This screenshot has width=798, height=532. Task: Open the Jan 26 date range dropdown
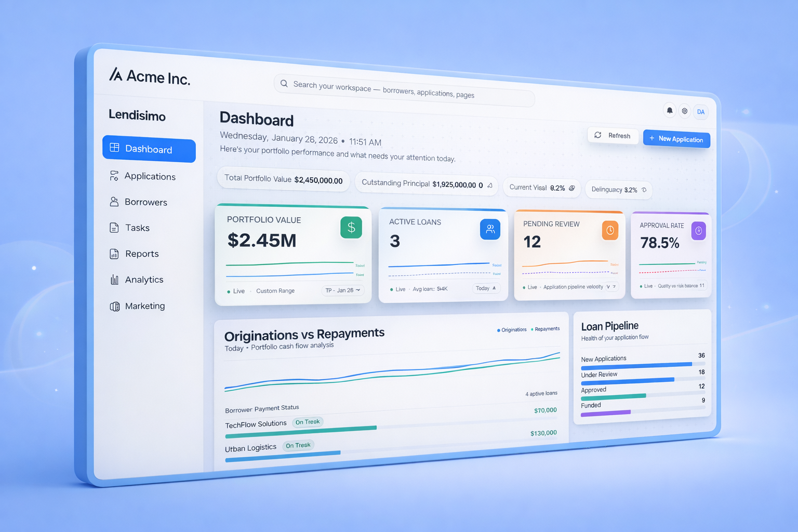coord(343,290)
